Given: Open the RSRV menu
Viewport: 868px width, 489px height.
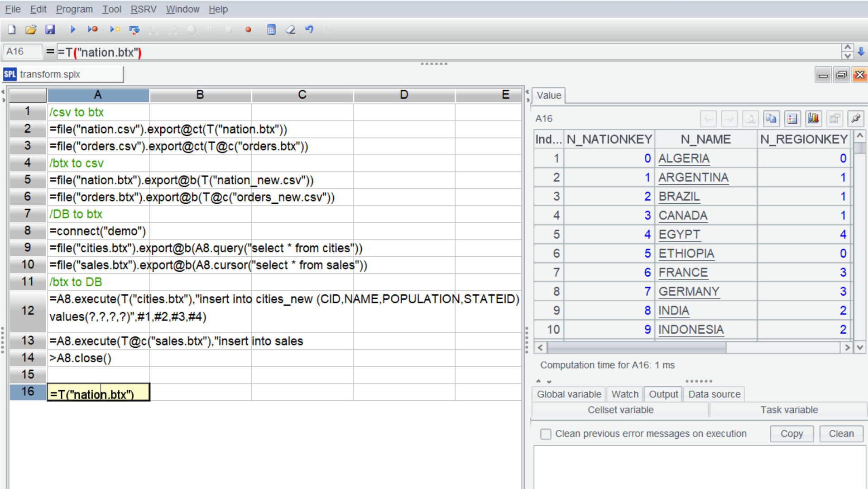Looking at the screenshot, I should [x=143, y=9].
